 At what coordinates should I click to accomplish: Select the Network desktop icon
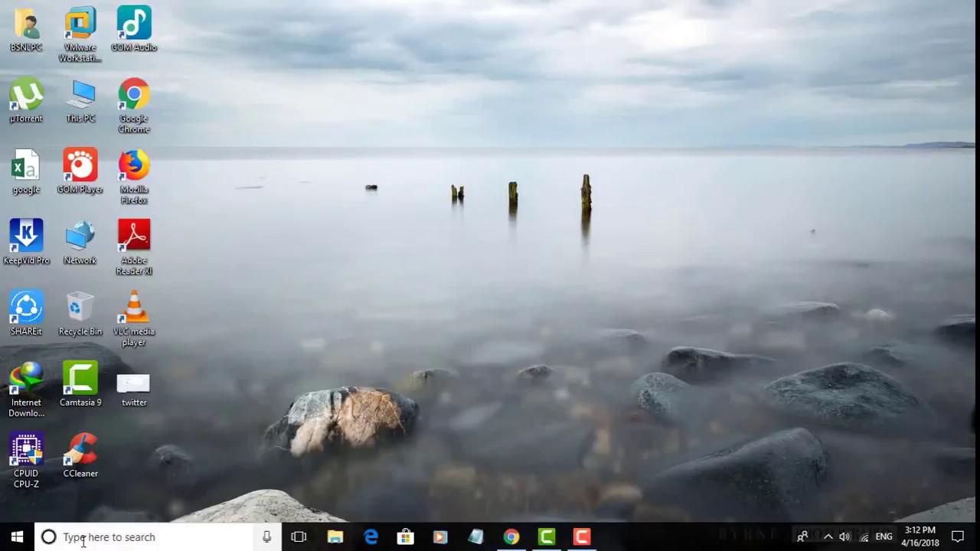80,243
